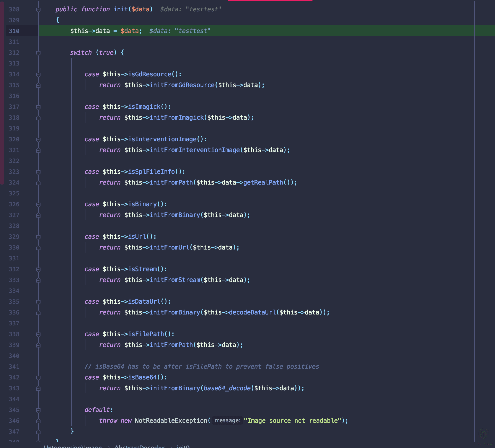Collapse the default block at line 345
Viewport: 495px width, 448px height.
(x=38, y=410)
